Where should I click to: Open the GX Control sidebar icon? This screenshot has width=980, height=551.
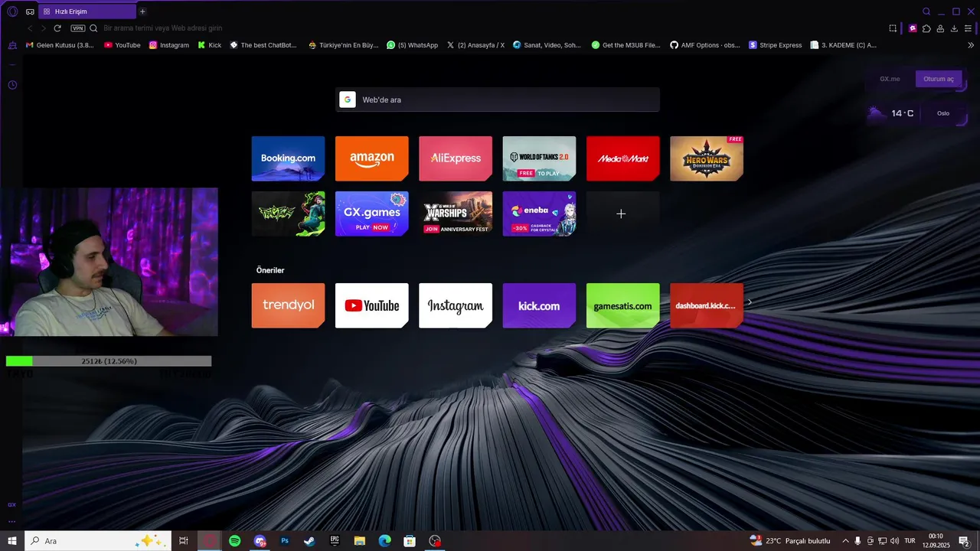(11, 504)
